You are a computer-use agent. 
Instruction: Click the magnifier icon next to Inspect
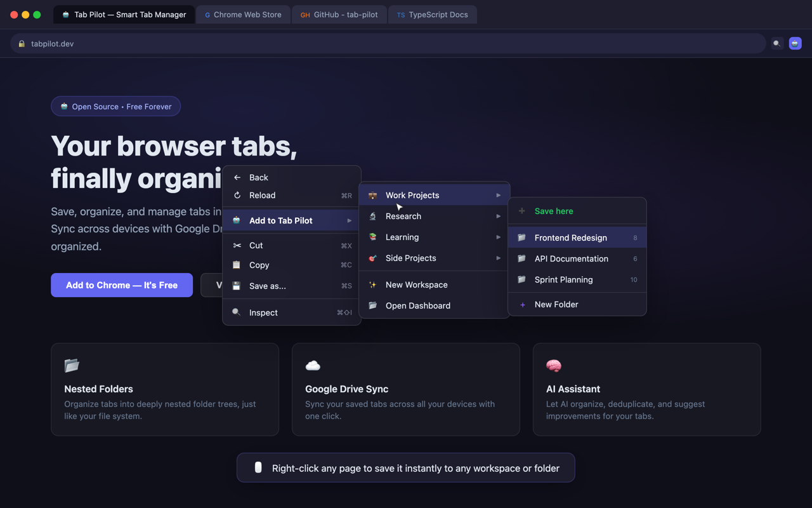click(x=236, y=312)
